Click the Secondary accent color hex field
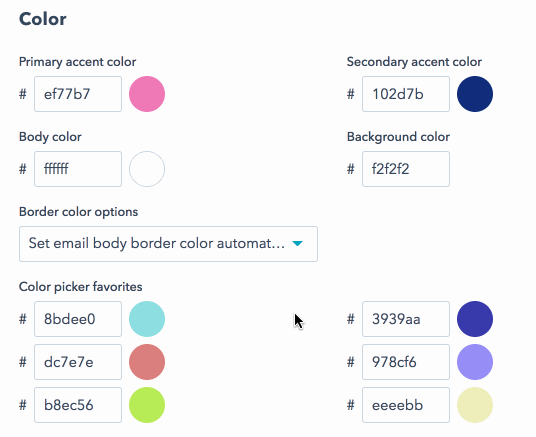The width and height of the screenshot is (536, 437). click(406, 94)
